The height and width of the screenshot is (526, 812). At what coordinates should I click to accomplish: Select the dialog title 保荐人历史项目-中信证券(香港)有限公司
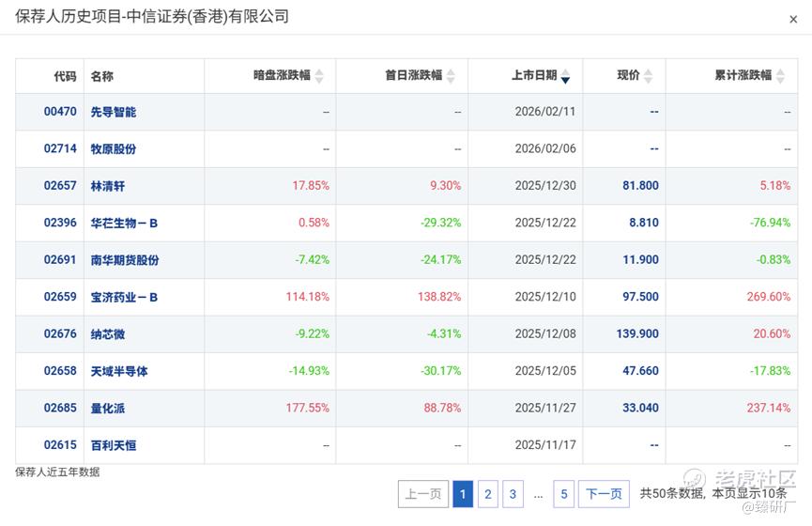click(152, 17)
